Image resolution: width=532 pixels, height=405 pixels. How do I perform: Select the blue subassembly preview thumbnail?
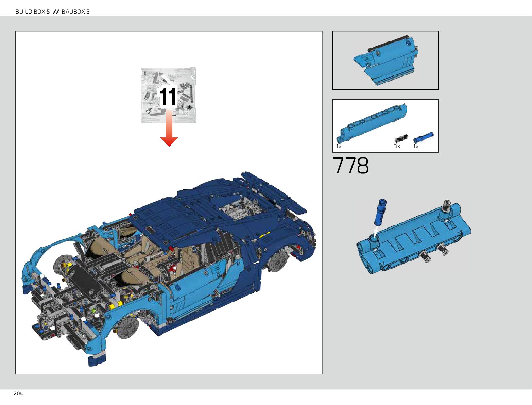(x=385, y=61)
